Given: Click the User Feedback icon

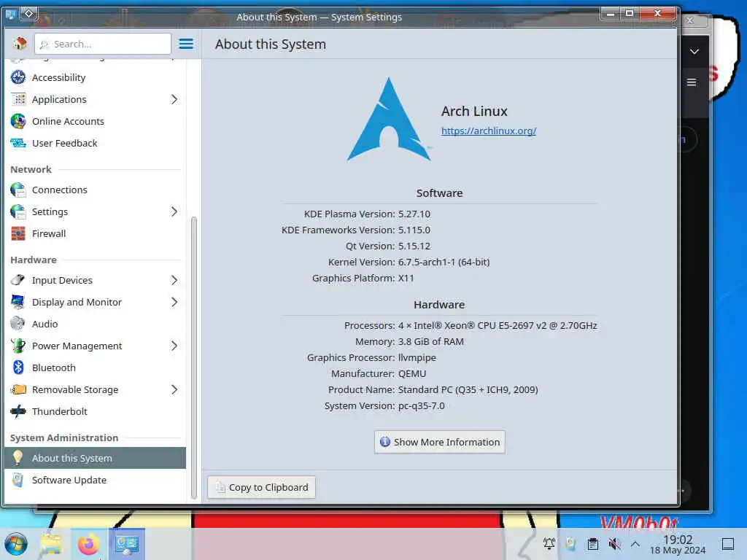Looking at the screenshot, I should coord(18,144).
